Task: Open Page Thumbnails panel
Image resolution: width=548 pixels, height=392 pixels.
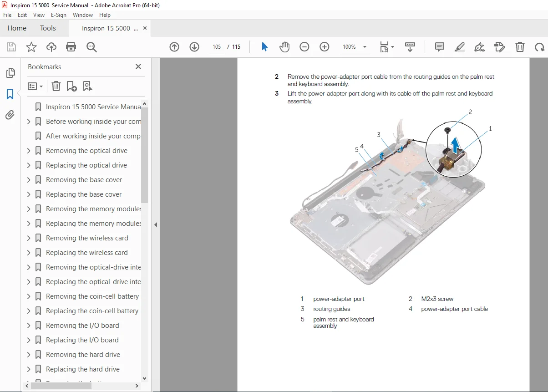Action: (10, 73)
